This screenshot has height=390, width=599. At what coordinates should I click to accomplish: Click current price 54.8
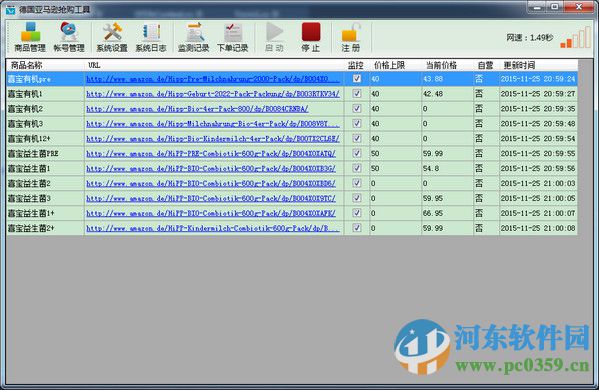click(x=431, y=168)
